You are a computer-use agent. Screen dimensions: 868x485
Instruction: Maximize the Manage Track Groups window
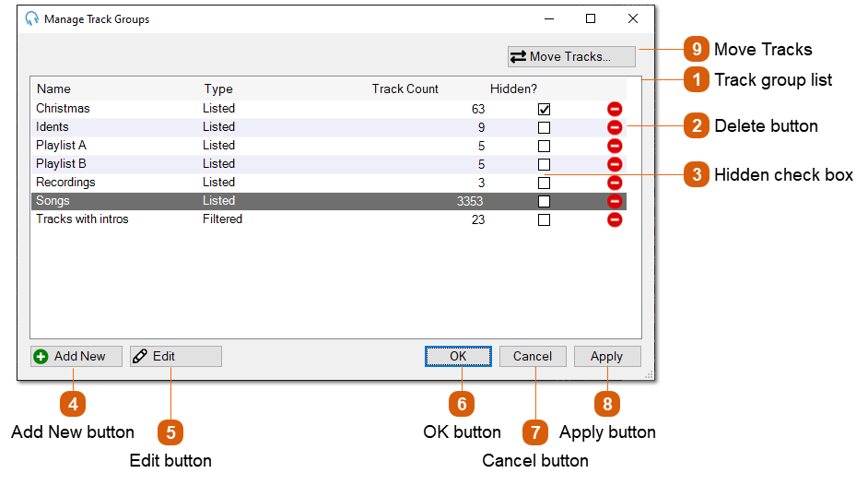(x=591, y=18)
